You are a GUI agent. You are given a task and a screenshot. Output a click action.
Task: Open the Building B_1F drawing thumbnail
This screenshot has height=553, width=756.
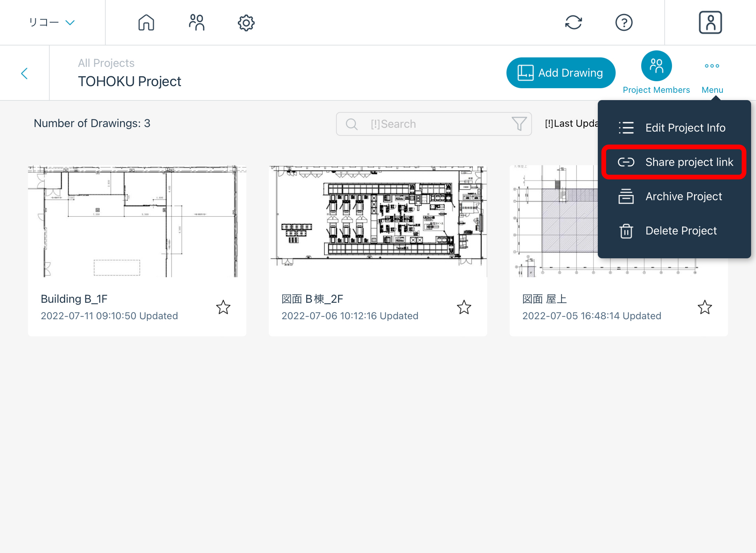pyautogui.click(x=137, y=221)
